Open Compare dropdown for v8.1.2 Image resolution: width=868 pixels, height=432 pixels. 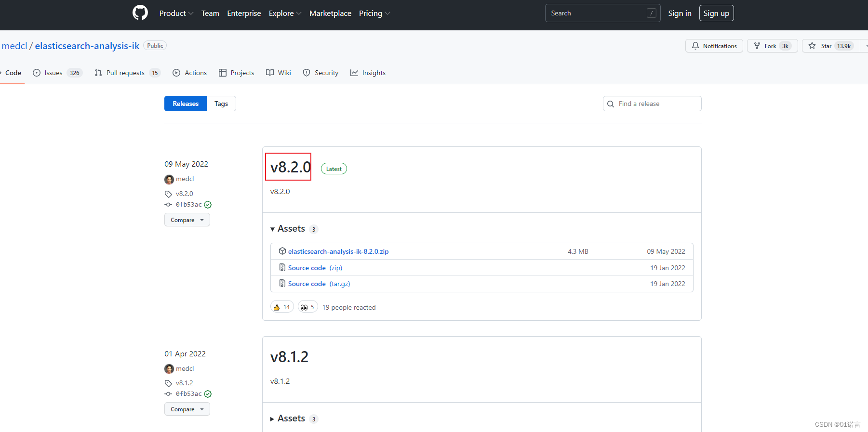pyautogui.click(x=187, y=409)
